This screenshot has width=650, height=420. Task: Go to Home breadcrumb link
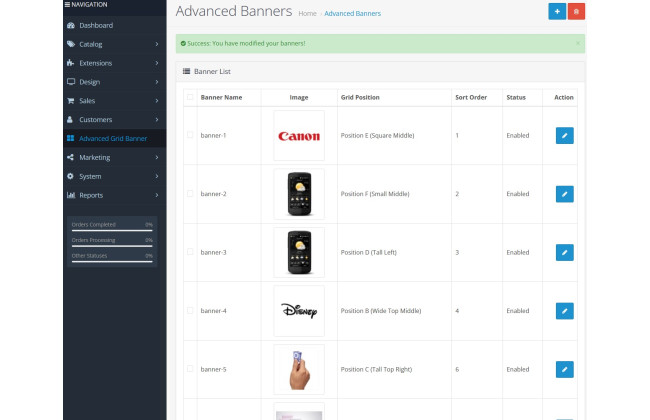[x=307, y=14]
